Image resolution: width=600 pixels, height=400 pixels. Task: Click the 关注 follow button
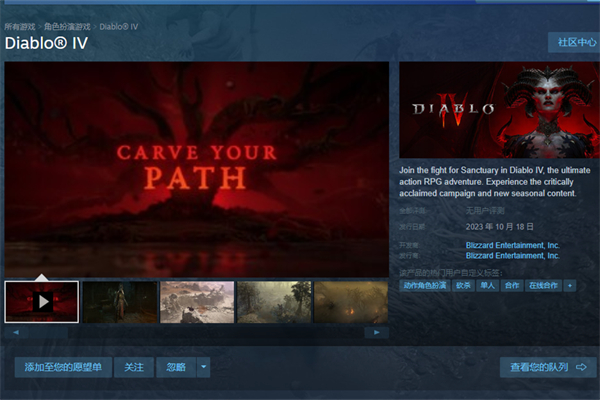134,367
